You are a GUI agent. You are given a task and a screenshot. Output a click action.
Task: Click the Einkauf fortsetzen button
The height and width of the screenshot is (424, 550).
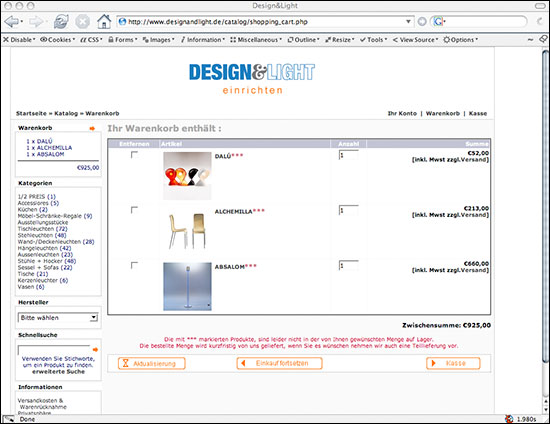coord(280,363)
